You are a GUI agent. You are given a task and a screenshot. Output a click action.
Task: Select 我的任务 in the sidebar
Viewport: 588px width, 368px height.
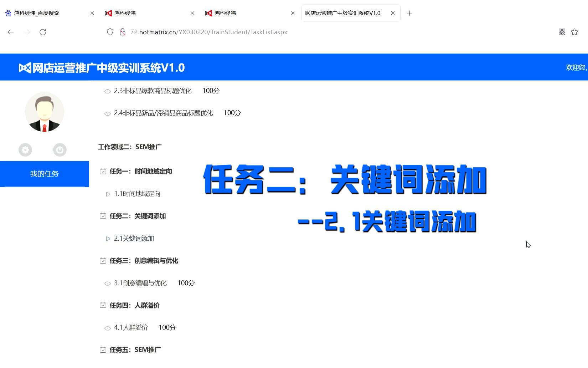[45, 174]
